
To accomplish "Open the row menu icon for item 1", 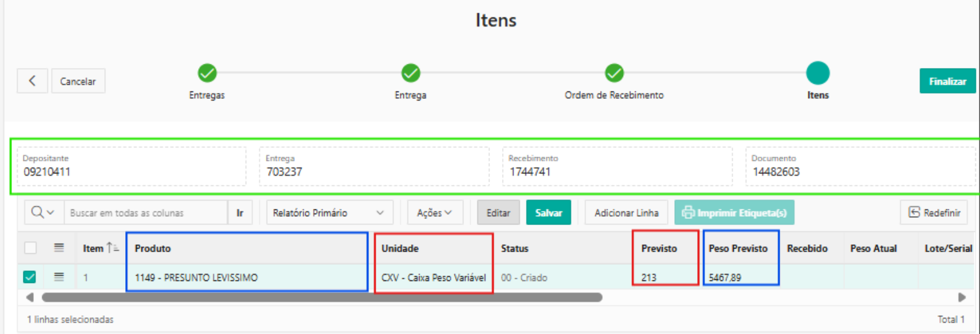I will pos(59,277).
